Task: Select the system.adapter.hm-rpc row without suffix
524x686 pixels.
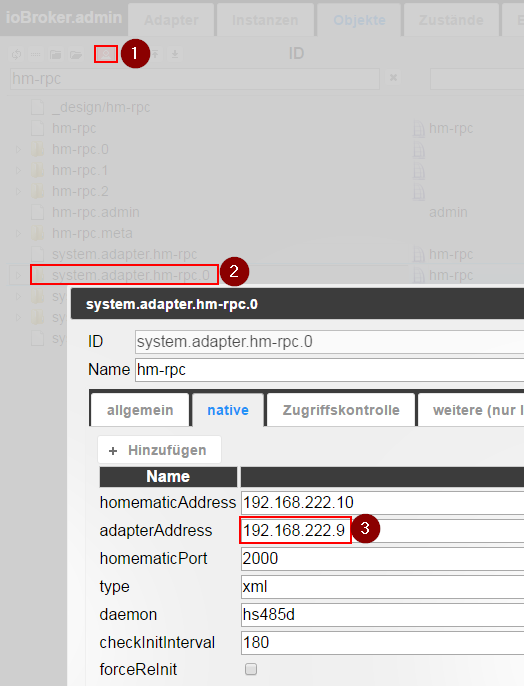Action: pyautogui.click(x=124, y=254)
